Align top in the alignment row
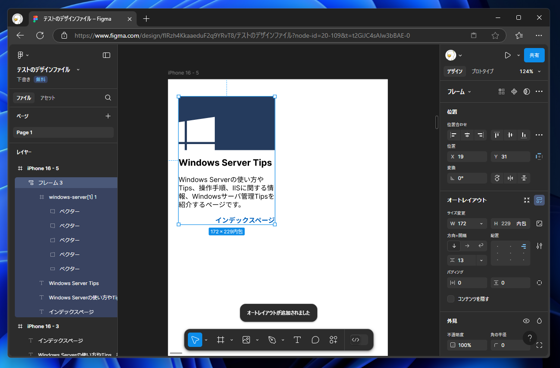Viewport: 560px width, 368px height. (x=497, y=135)
